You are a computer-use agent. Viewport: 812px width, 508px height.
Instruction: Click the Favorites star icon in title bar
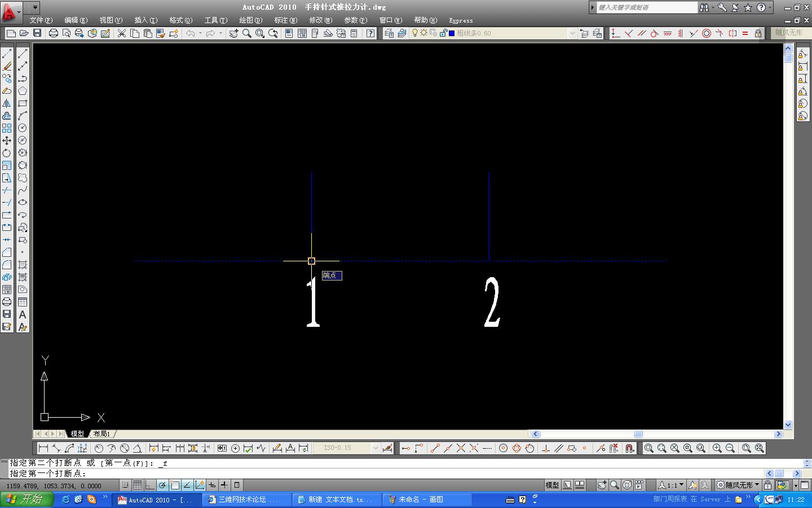pyautogui.click(x=748, y=7)
